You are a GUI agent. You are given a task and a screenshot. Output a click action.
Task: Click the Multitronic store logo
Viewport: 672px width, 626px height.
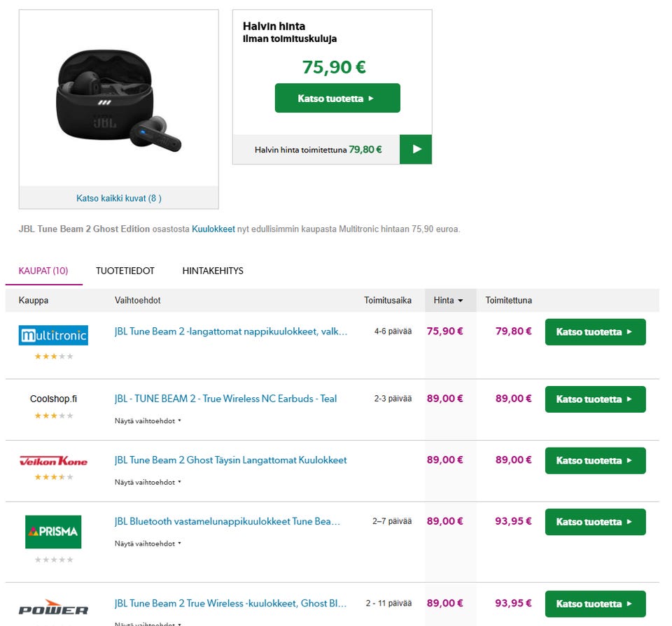pos(53,336)
